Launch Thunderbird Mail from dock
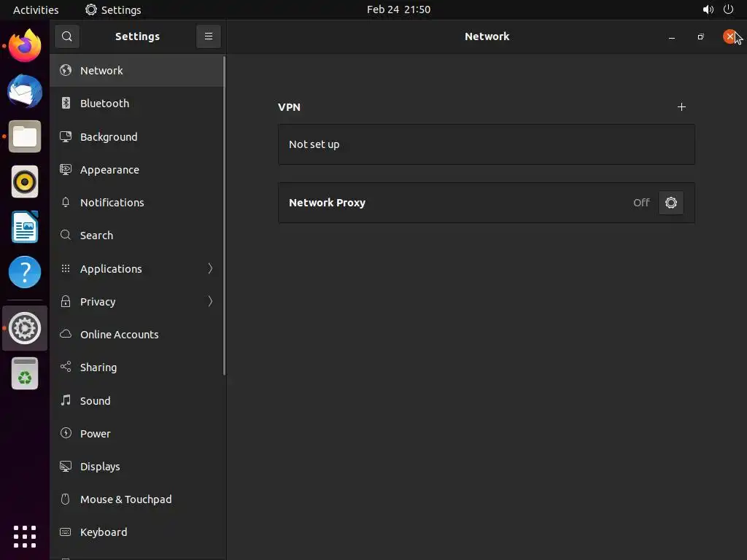 tap(25, 92)
